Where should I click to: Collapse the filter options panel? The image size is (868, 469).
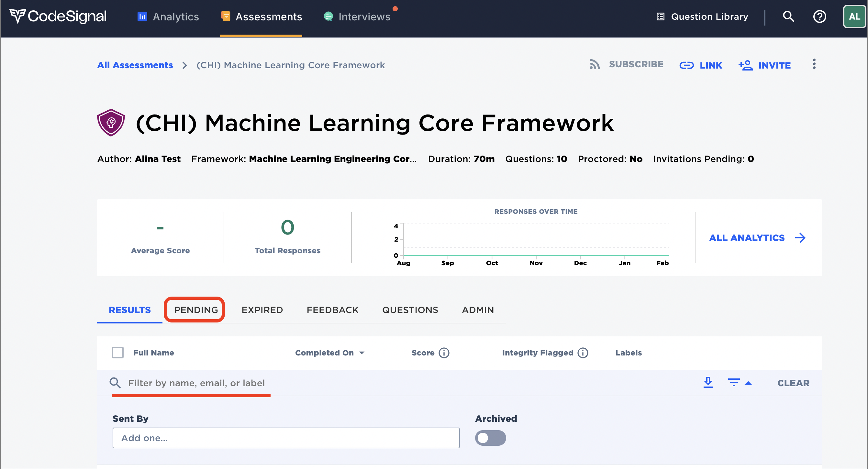tap(740, 383)
